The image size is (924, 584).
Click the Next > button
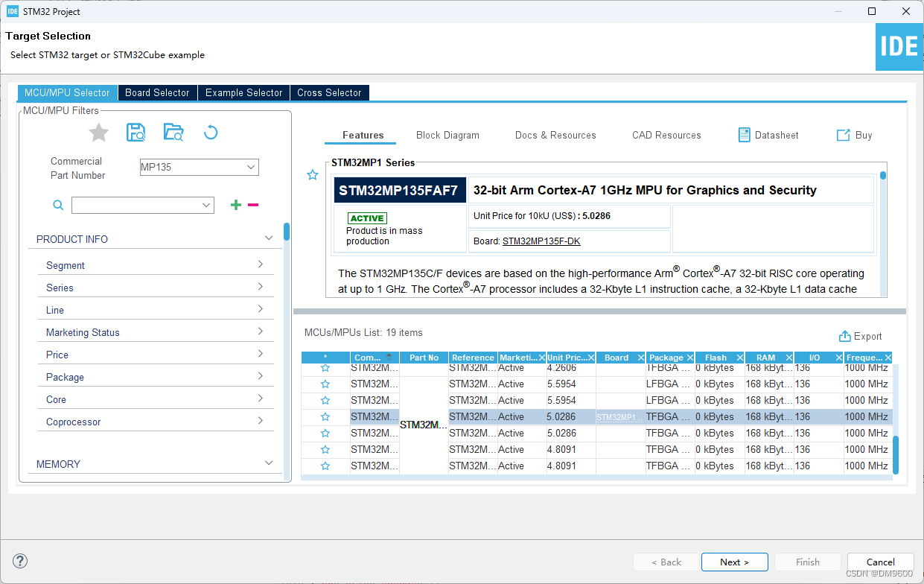click(734, 562)
